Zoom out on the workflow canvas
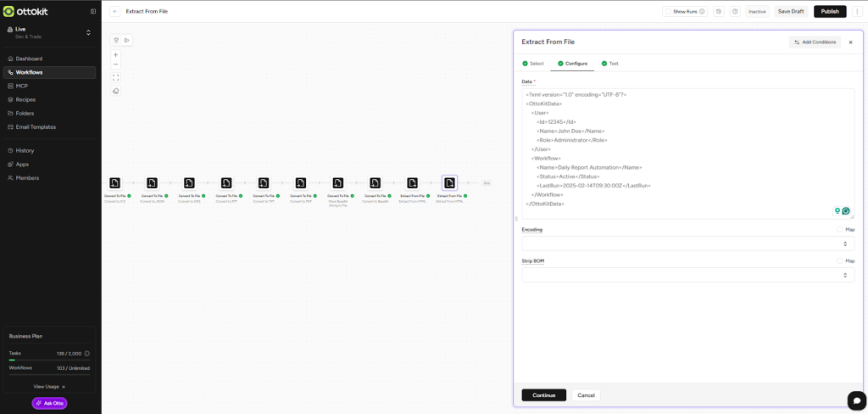Image resolution: width=868 pixels, height=414 pixels. pyautogui.click(x=116, y=64)
